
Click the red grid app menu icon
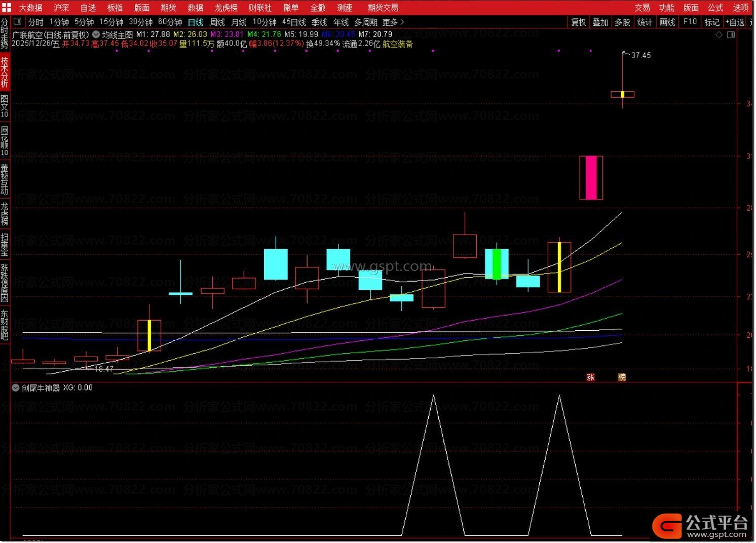point(7,8)
